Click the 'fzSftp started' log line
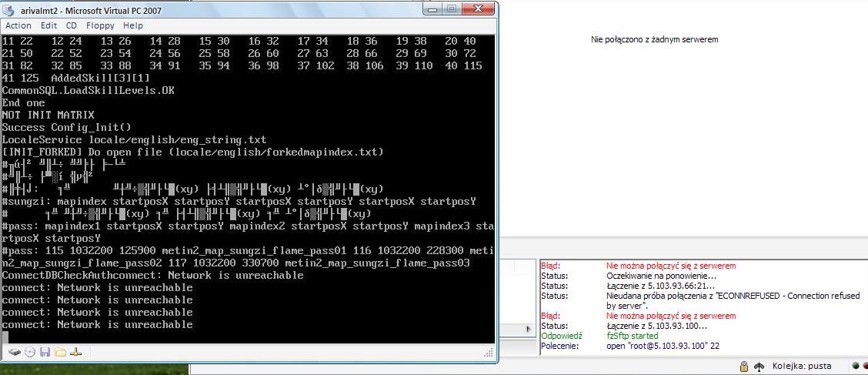 coord(633,336)
